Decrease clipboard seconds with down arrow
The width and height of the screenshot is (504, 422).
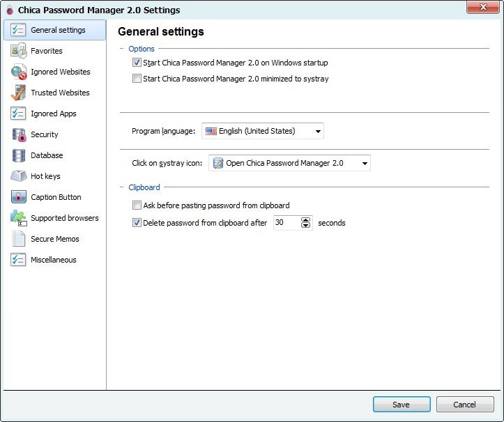pyautogui.click(x=306, y=225)
